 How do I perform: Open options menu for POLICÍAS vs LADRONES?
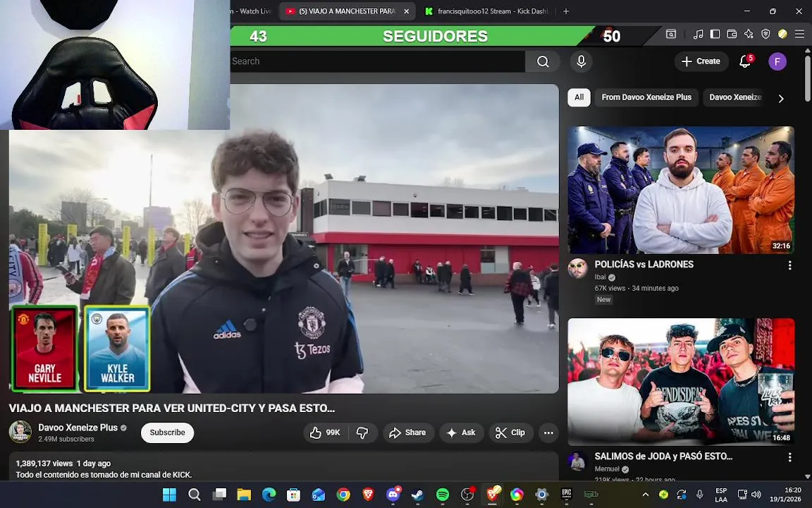(789, 265)
